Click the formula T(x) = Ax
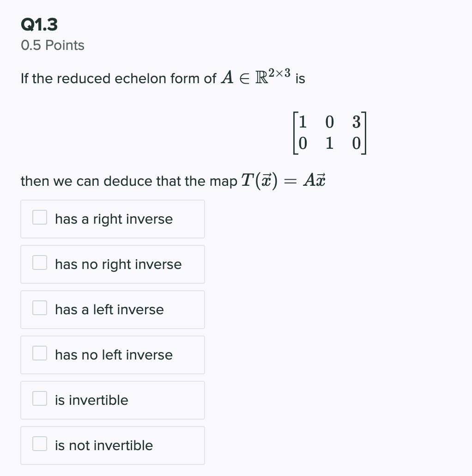Image resolution: width=472 pixels, height=476 pixels. tap(283, 180)
